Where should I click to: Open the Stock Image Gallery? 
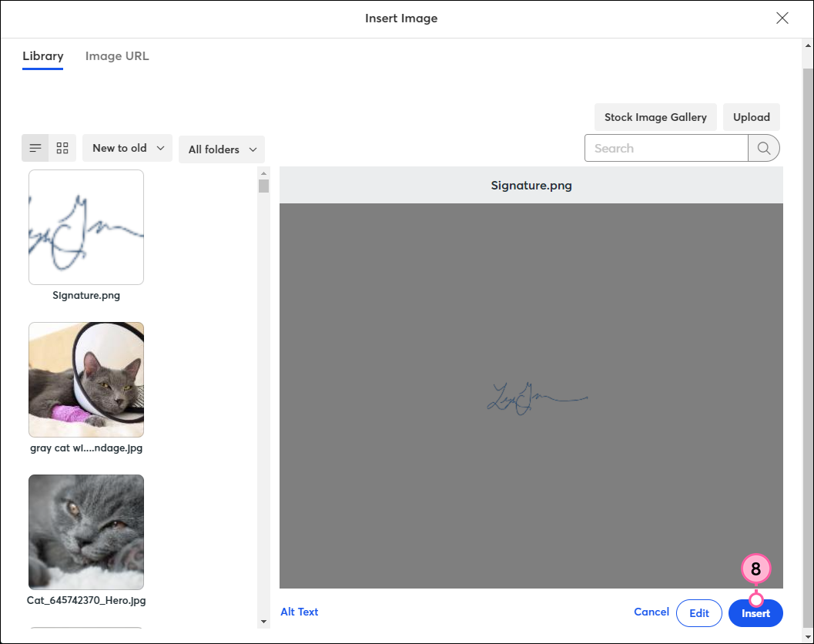[655, 117]
